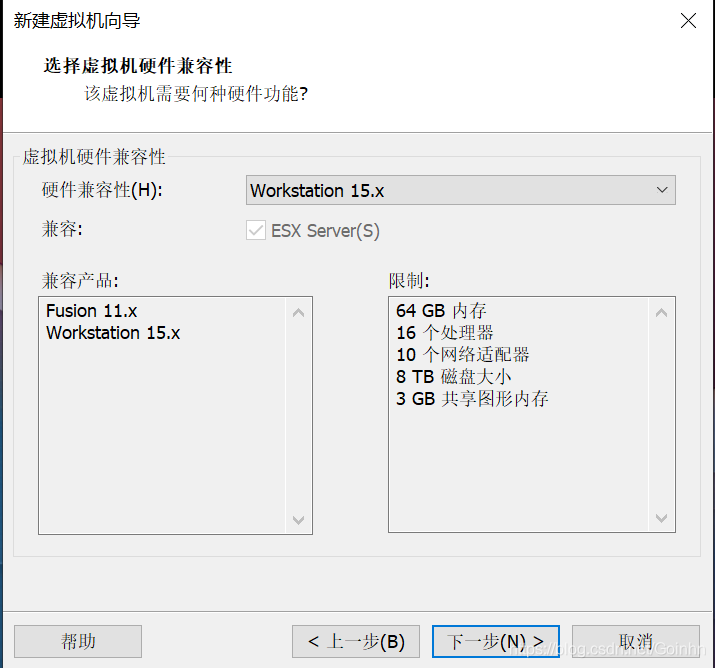Go back with the 上一步(B) button

click(x=356, y=641)
